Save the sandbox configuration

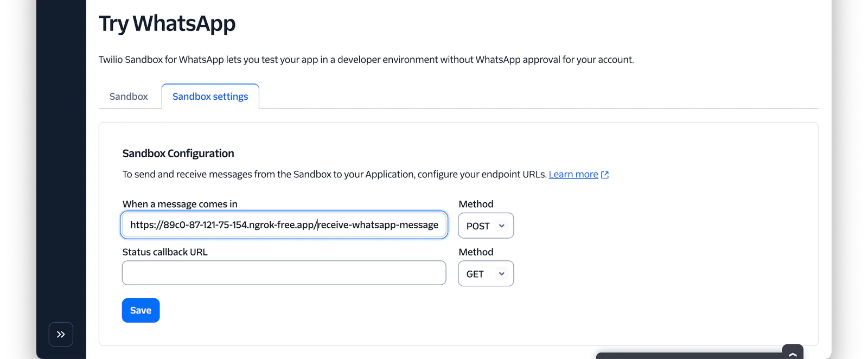click(141, 310)
